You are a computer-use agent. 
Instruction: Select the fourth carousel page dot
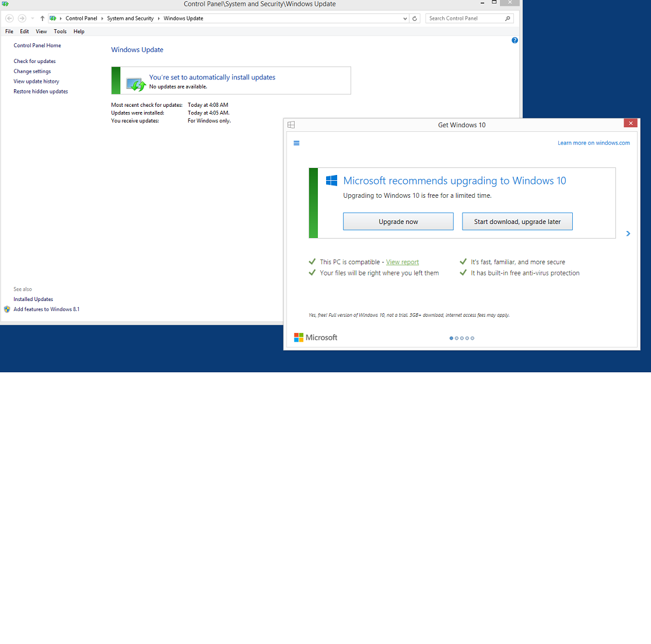(x=467, y=338)
